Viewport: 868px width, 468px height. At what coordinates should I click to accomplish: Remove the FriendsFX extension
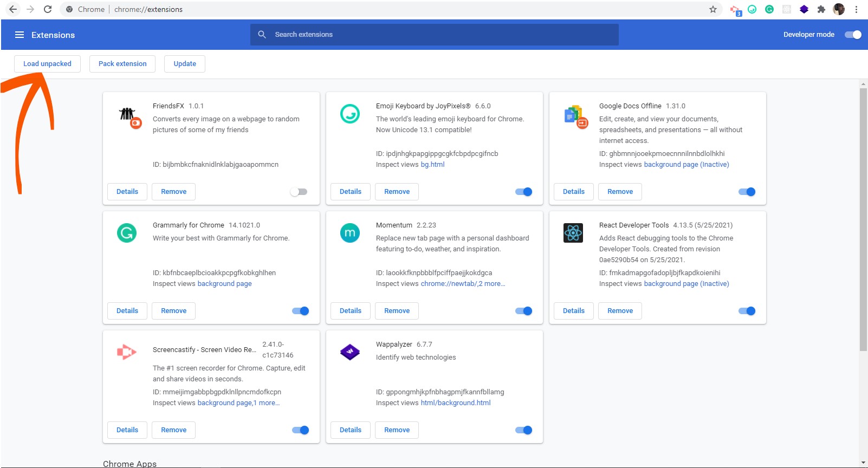[x=173, y=192]
